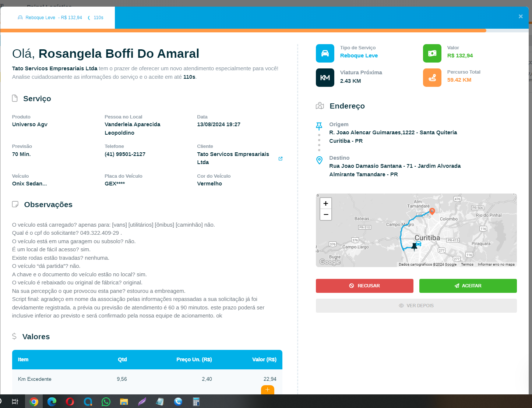Open the Reboque Leve R$ 132,94 tab

(x=57, y=18)
